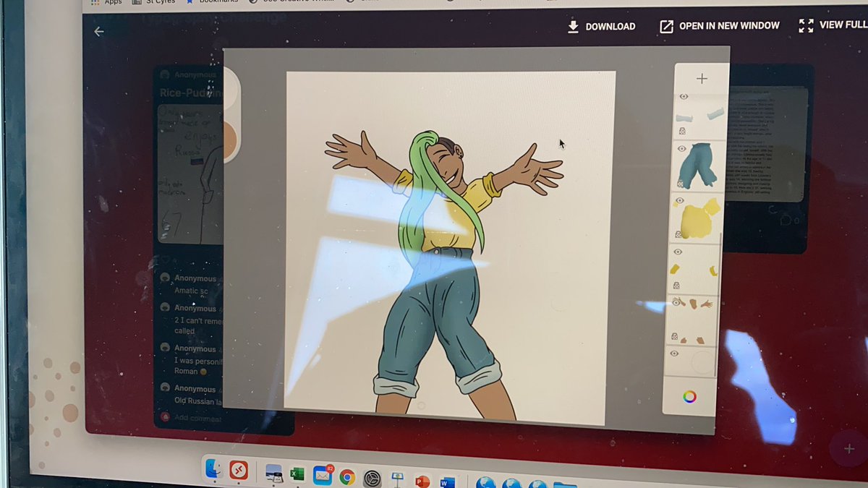The height and width of the screenshot is (488, 868).
Task: Pick the brown color circle on left
Action: (x=230, y=140)
